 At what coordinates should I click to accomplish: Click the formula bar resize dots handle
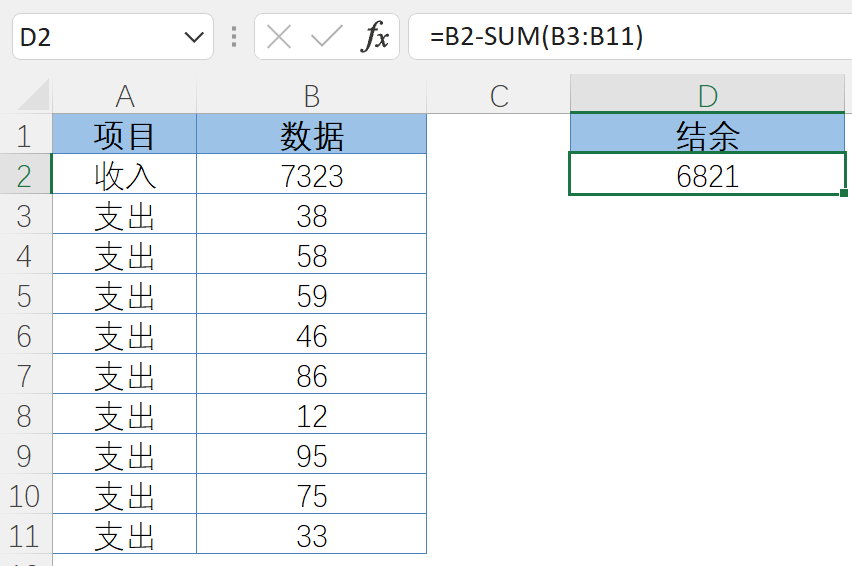point(234,37)
